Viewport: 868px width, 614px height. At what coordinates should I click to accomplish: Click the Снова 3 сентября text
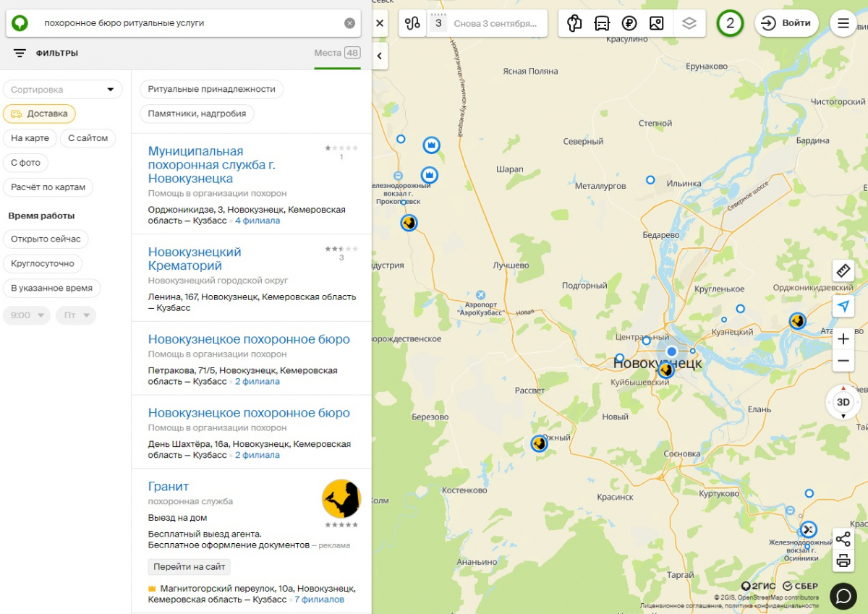point(495,23)
